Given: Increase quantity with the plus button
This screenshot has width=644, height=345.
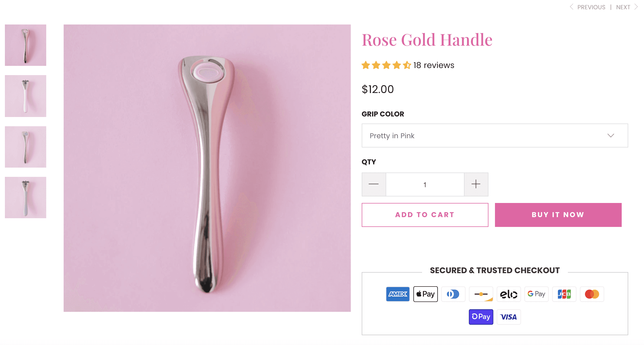Looking at the screenshot, I should coord(476,184).
